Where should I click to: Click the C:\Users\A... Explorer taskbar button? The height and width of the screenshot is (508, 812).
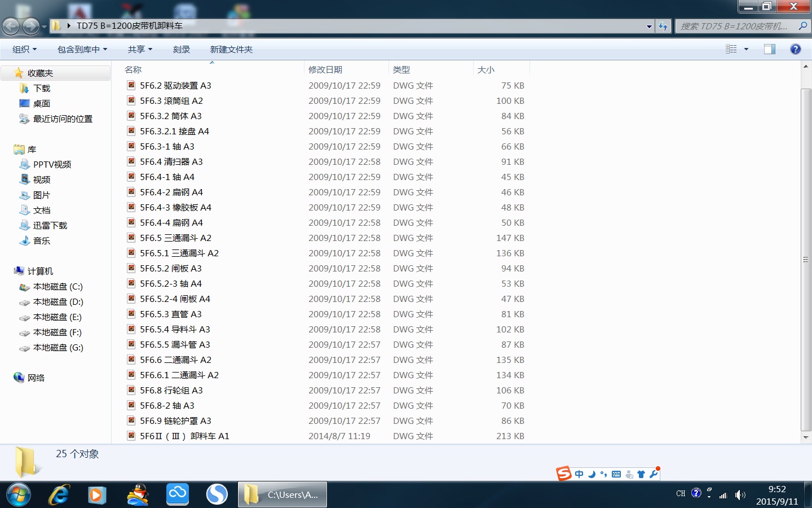(x=283, y=495)
